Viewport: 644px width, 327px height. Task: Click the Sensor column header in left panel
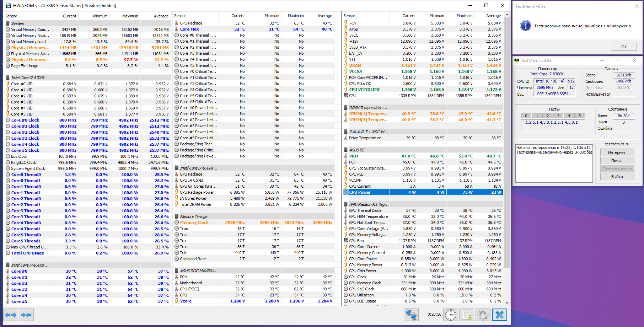coord(27,16)
